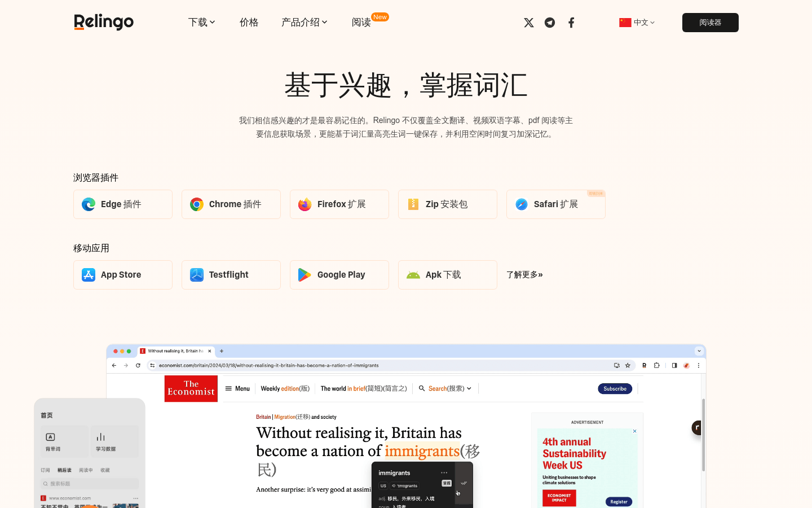Click the Google Play triangle icon
The width and height of the screenshot is (812, 508).
tap(304, 275)
